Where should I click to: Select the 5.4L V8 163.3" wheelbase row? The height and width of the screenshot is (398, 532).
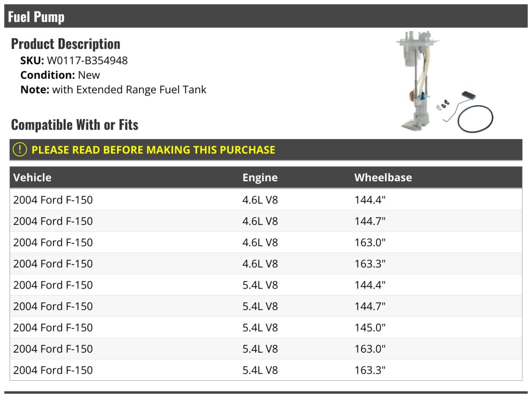click(266, 370)
